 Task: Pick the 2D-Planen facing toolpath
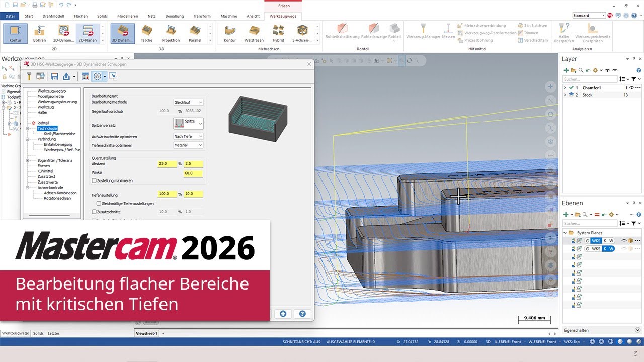tap(88, 33)
